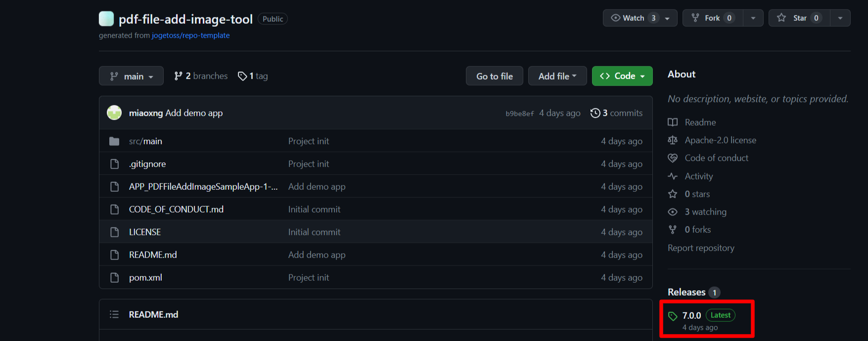
Task: Expand the Star lists dropdown arrow
Action: 840,18
